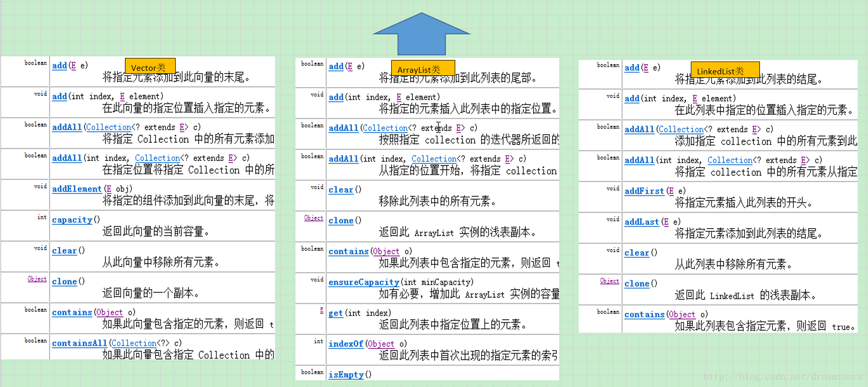Open addAll(Collection c) method in Vector table

67,127
